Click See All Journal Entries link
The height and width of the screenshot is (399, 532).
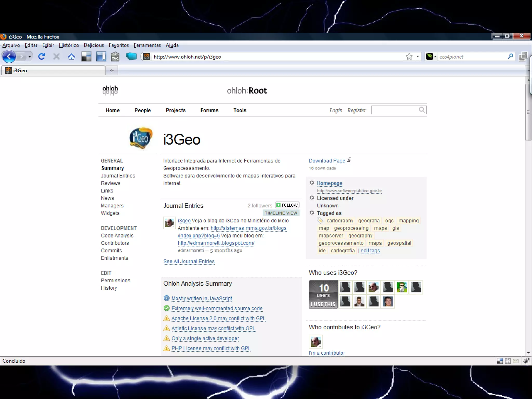[189, 261]
